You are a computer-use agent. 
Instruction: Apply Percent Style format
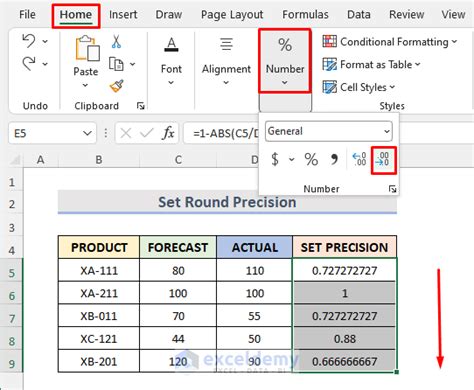(311, 159)
